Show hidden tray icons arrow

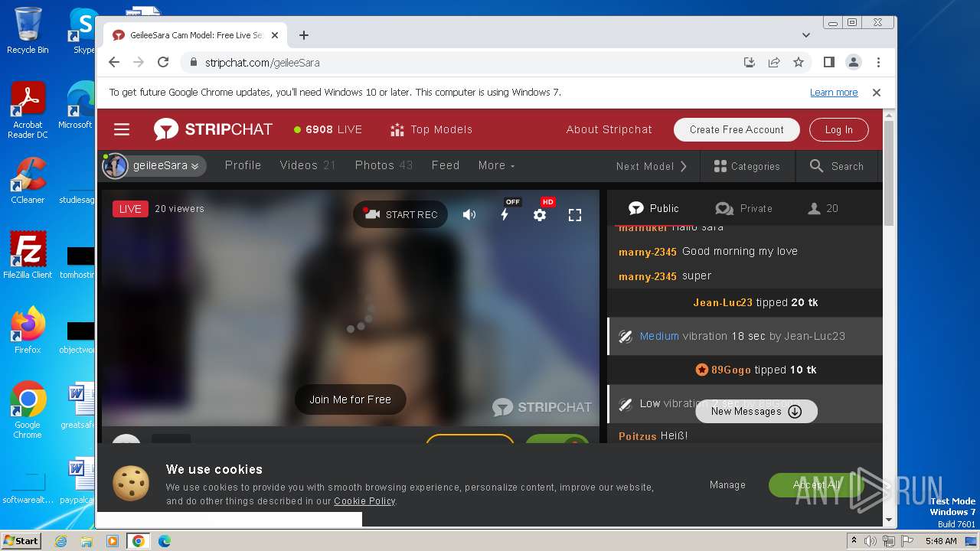tap(854, 540)
